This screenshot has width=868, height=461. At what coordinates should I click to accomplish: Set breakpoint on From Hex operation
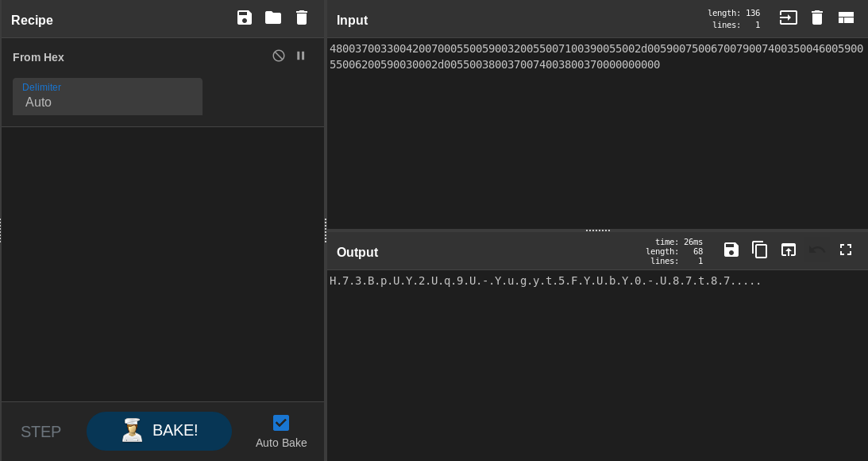point(301,56)
